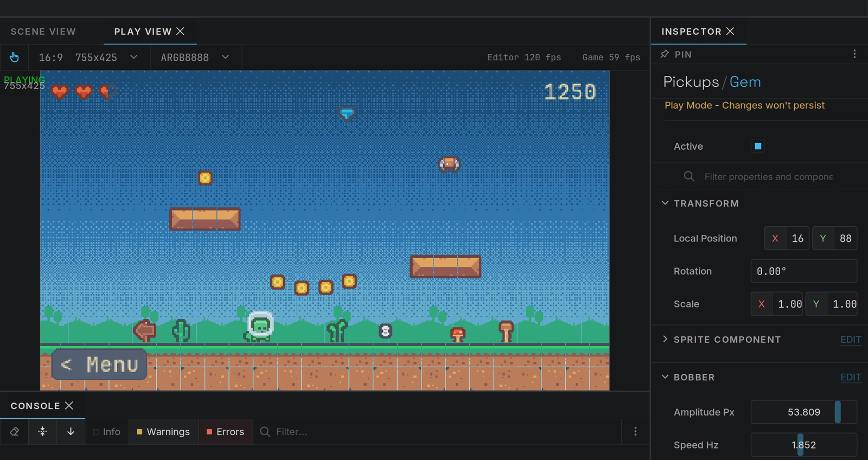868x460 pixels.
Task: Adjust the Speed Hz slider
Action: click(x=804, y=445)
